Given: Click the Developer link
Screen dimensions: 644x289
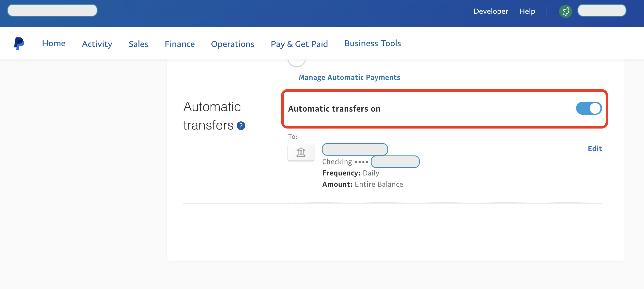Looking at the screenshot, I should 491,11.
